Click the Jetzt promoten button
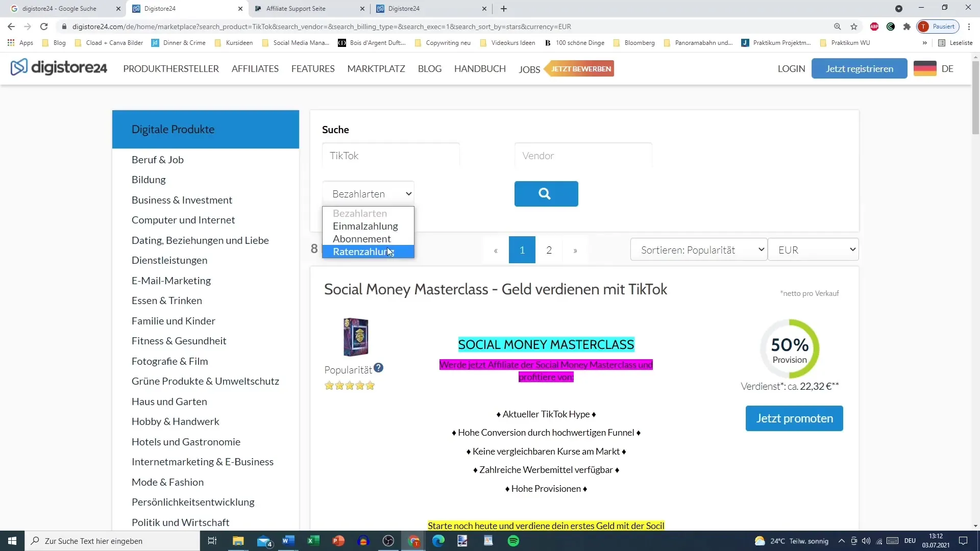Image resolution: width=980 pixels, height=551 pixels. [x=794, y=418]
